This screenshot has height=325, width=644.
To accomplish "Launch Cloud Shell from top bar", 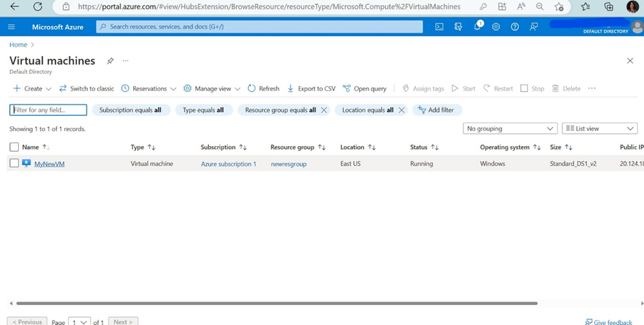I will (x=439, y=26).
